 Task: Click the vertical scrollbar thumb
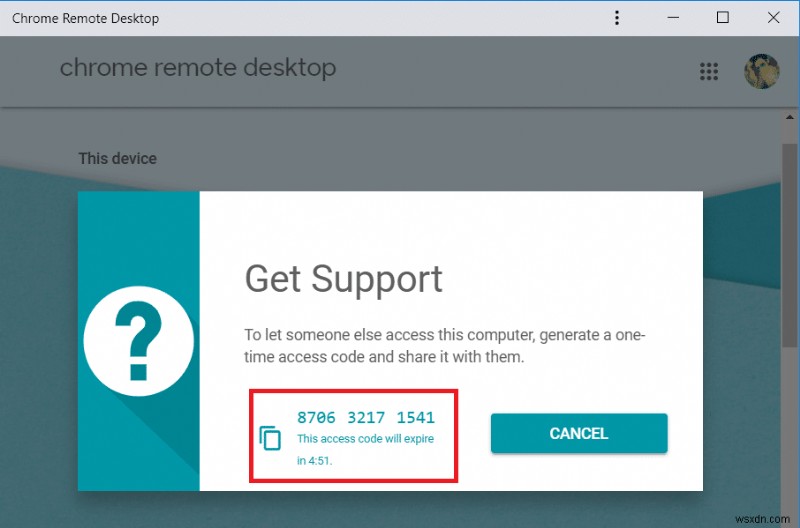point(790,245)
